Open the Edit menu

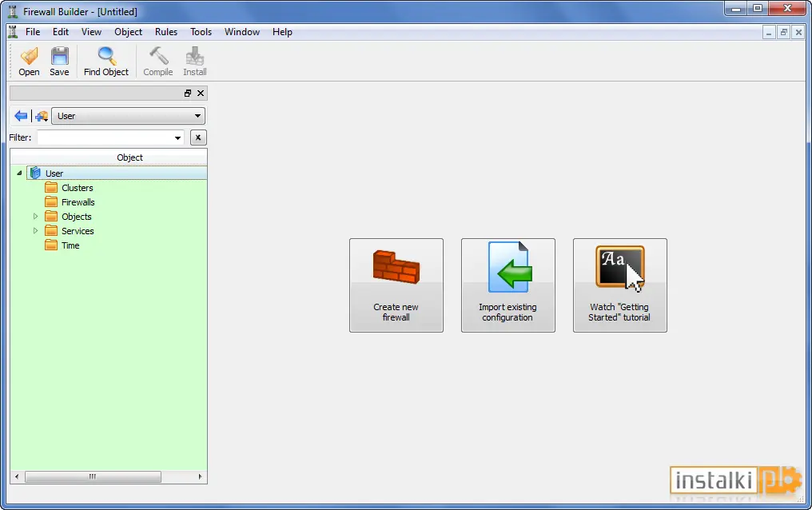click(x=61, y=32)
